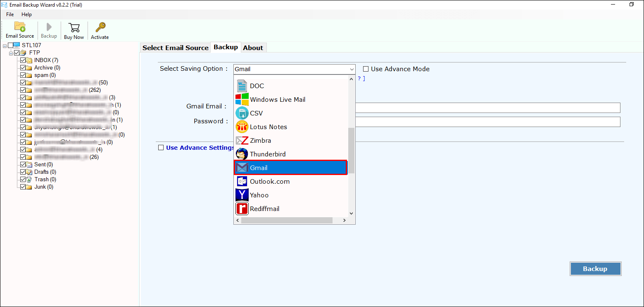Select the blurred folder row showing (26)
Viewport: 644px width, 307px height.
click(67, 157)
